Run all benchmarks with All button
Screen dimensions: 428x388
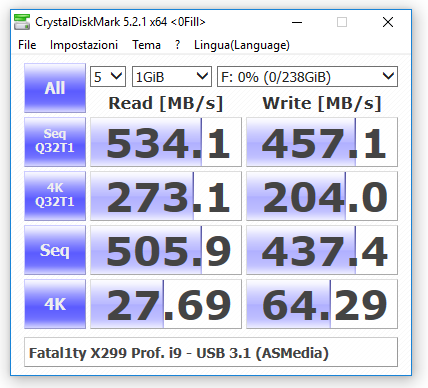click(x=55, y=88)
